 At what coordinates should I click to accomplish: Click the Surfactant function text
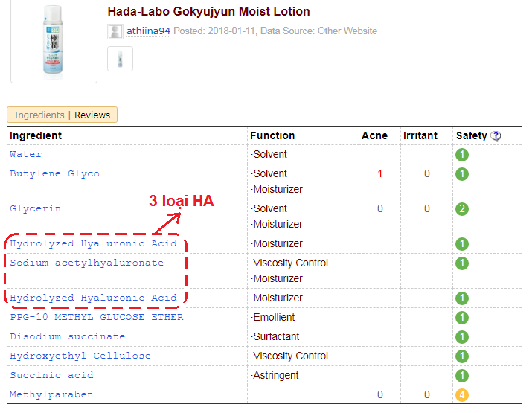click(x=276, y=336)
